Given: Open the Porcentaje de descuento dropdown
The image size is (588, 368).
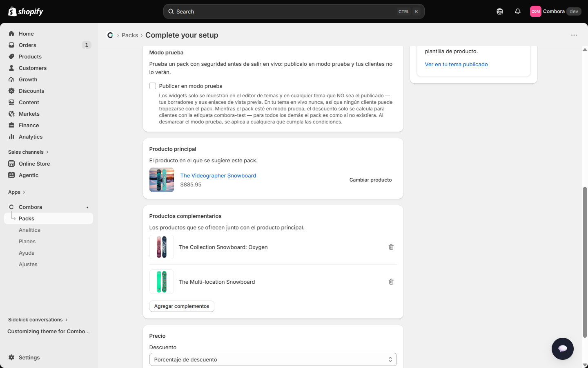Looking at the screenshot, I should pyautogui.click(x=273, y=359).
